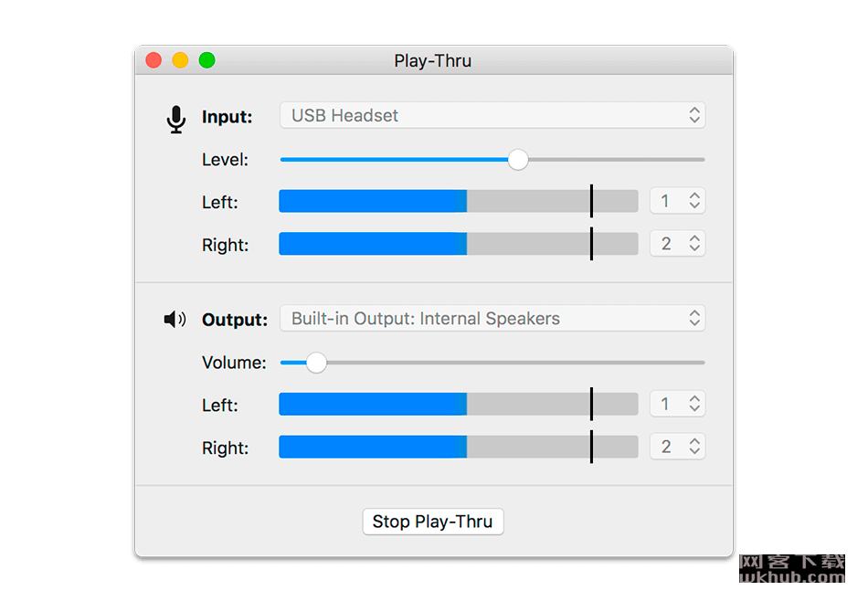Click the microphone icon beside Input
This screenshot has height=601, width=868.
point(176,119)
